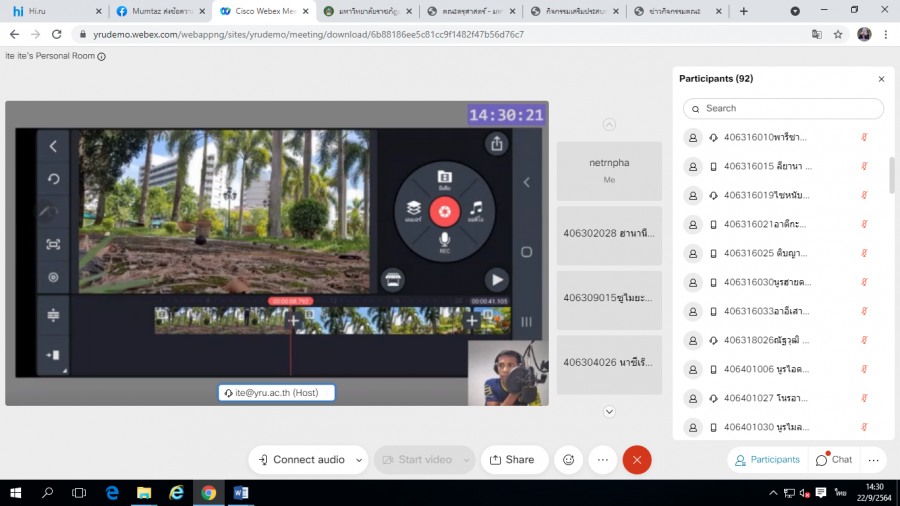Open more options in meeting controls

pyautogui.click(x=602, y=460)
